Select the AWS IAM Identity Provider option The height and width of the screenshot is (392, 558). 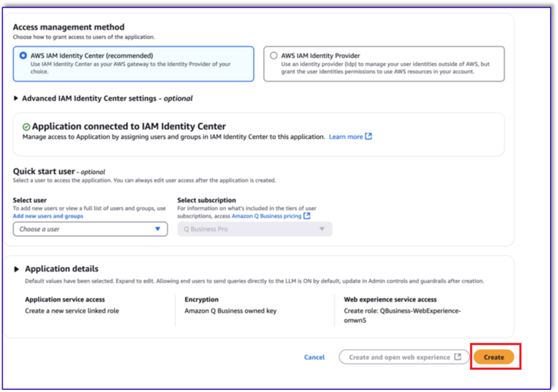[273, 55]
